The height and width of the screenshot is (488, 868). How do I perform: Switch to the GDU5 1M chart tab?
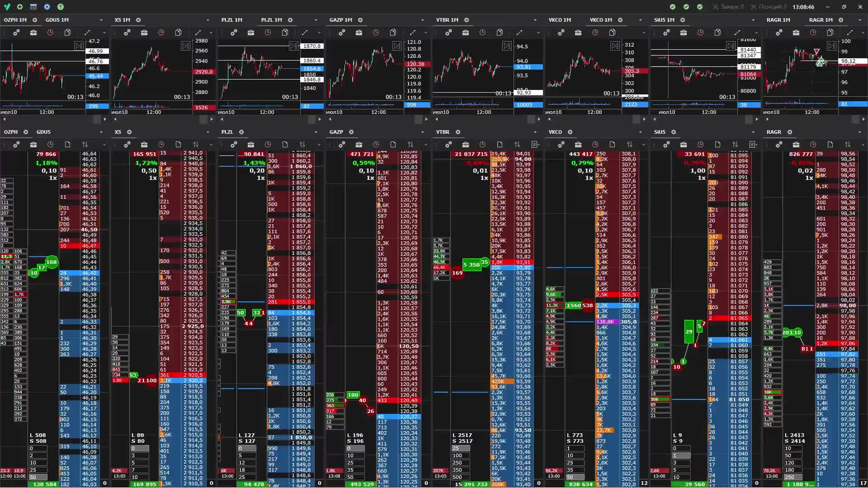(x=57, y=20)
